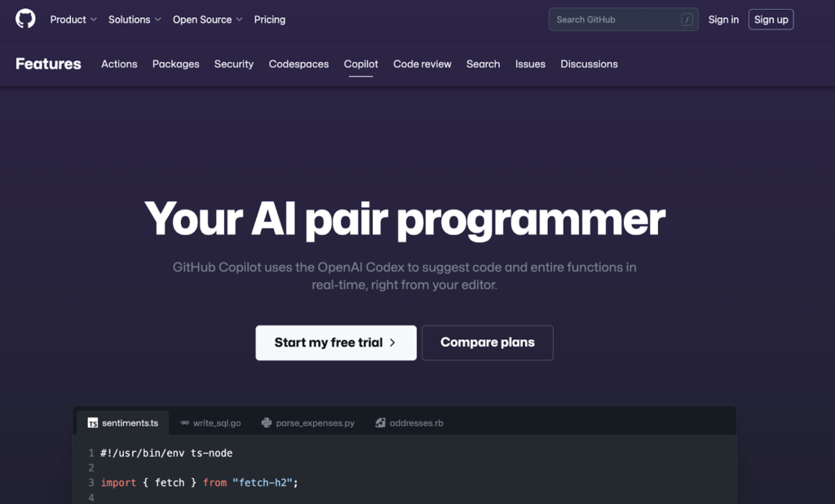The width and height of the screenshot is (835, 504).
Task: Click the Ruby icon on addresses.rb tab
Action: 380,422
